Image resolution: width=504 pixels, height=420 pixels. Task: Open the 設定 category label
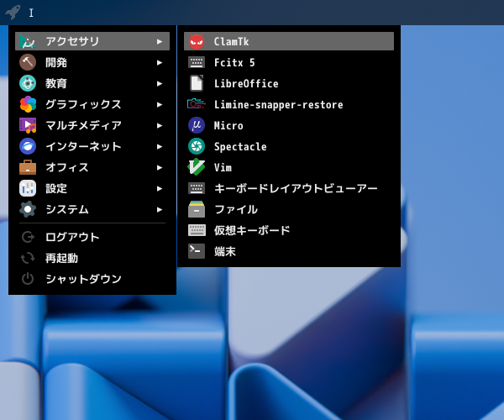pos(56,188)
